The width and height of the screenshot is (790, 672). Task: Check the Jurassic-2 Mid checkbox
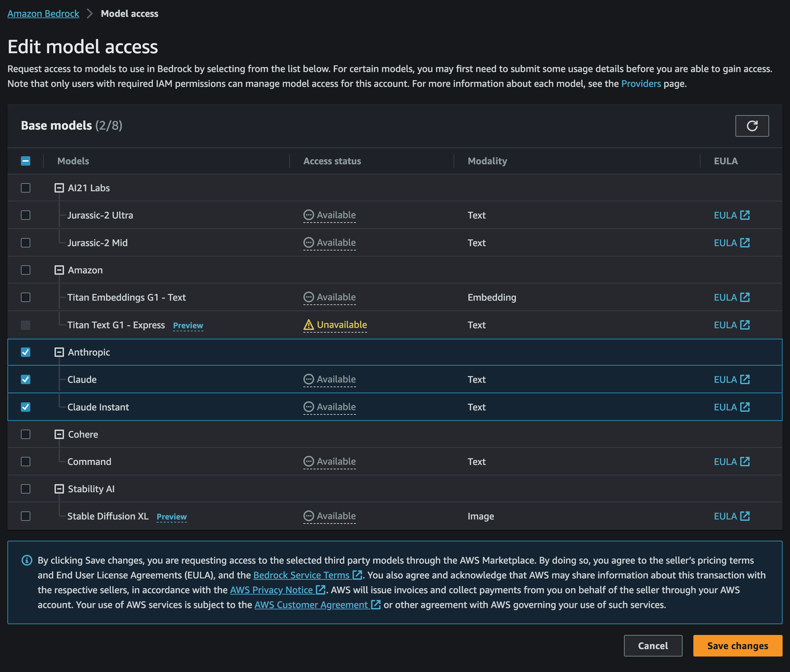coord(26,243)
